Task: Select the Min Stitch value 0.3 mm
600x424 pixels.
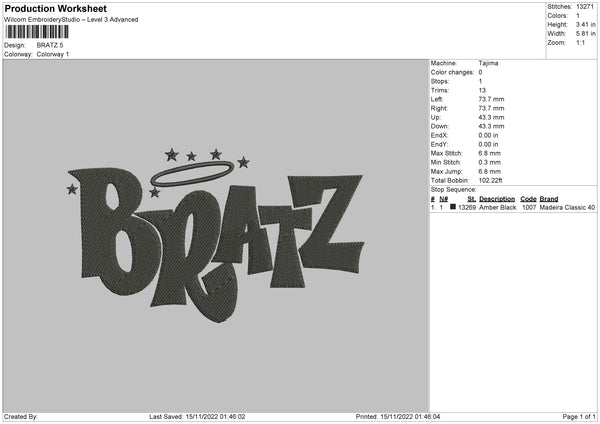Action: tap(490, 163)
